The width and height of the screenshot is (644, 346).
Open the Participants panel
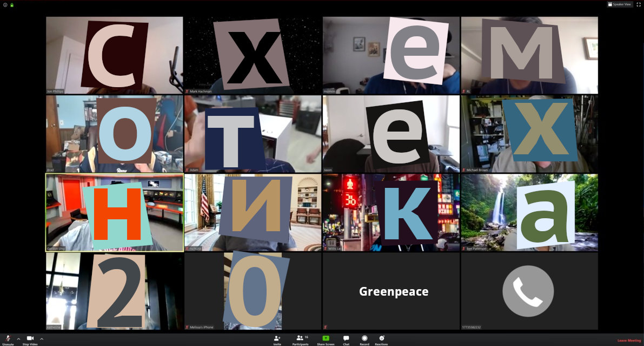[x=300, y=338]
